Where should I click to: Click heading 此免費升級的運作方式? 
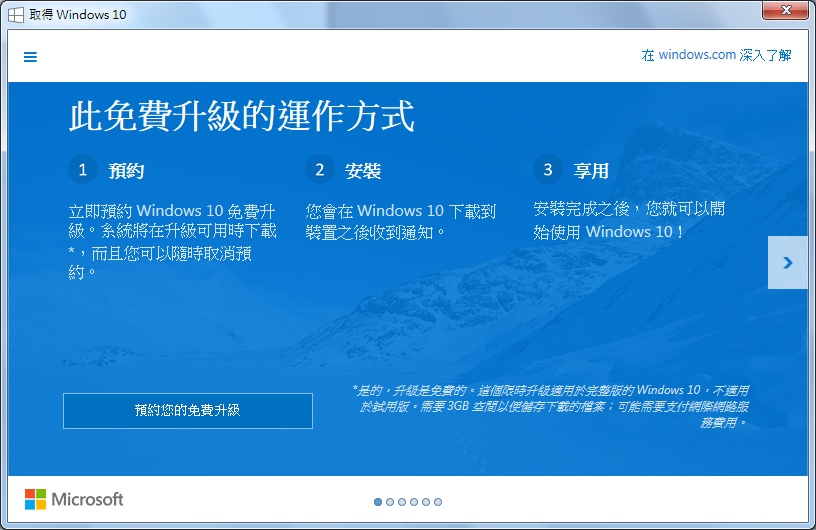[x=242, y=116]
